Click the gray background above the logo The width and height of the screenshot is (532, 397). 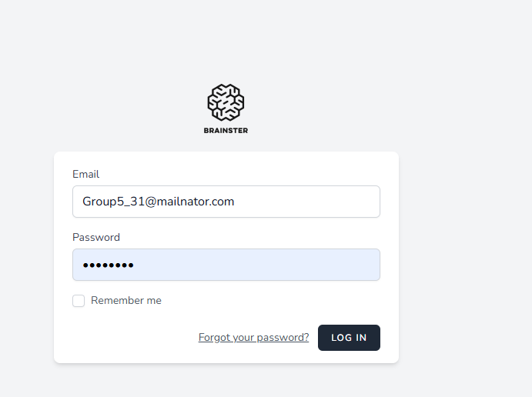coord(226,38)
